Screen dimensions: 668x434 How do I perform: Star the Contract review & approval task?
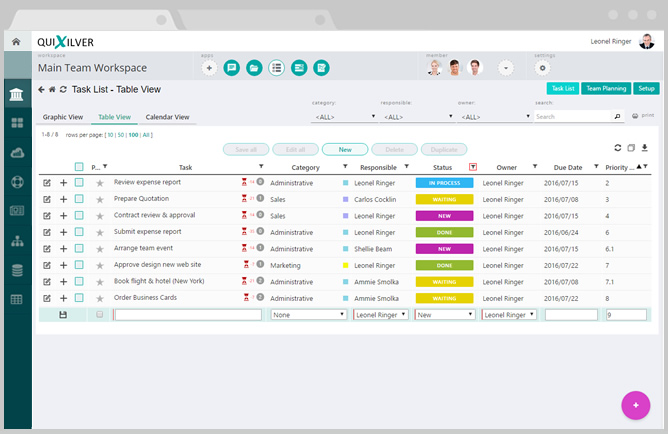pyautogui.click(x=100, y=216)
